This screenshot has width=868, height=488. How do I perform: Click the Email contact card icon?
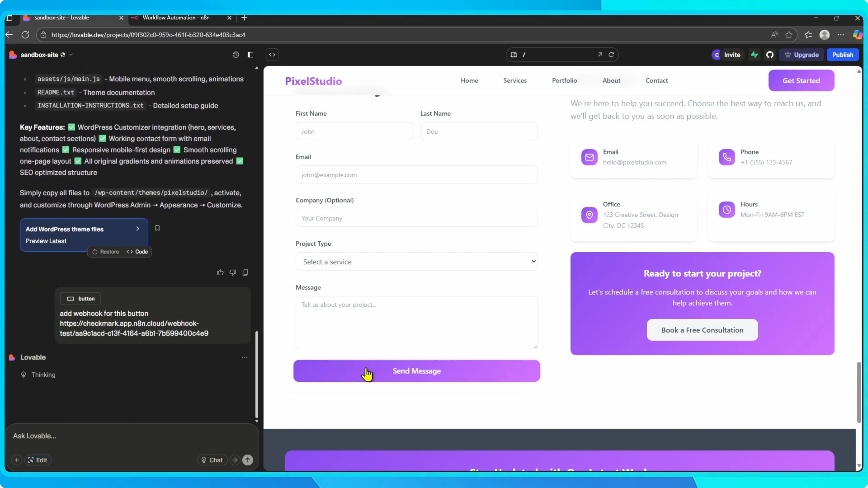point(589,157)
